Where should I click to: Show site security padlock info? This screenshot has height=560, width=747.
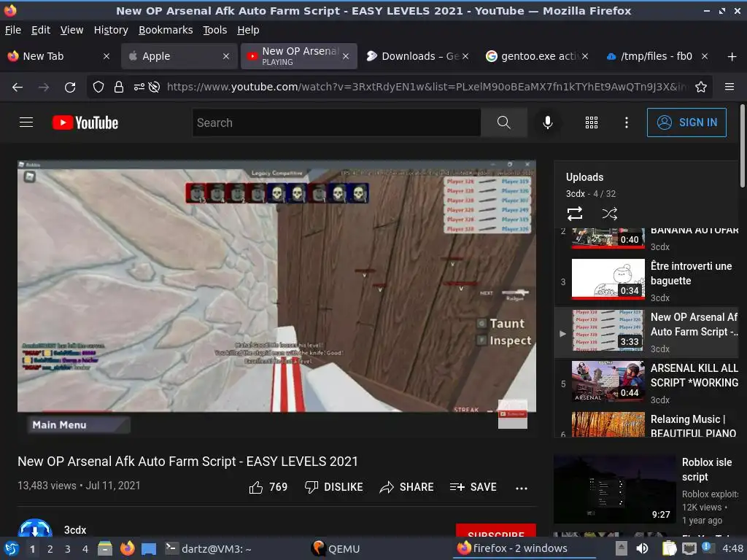coord(119,87)
